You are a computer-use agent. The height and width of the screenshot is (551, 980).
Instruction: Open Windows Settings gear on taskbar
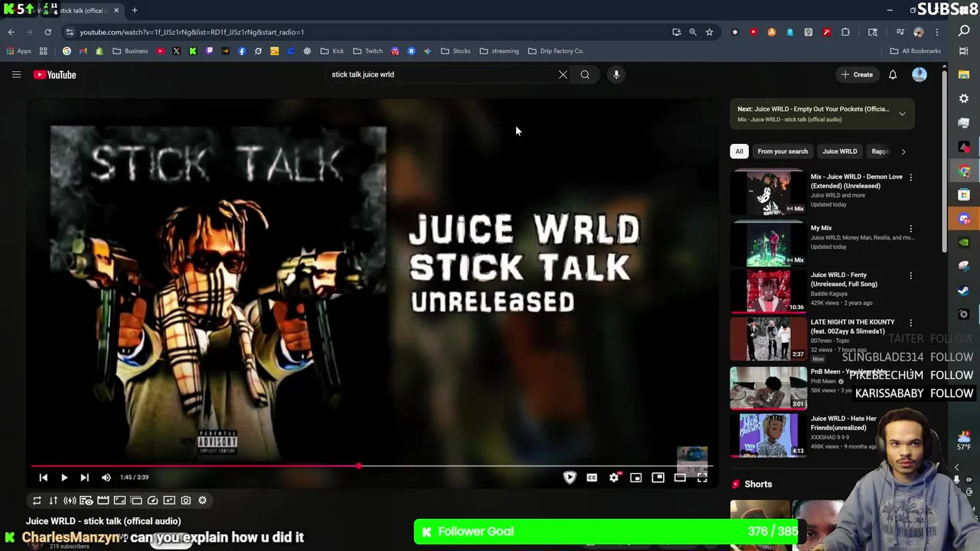pyautogui.click(x=964, y=99)
